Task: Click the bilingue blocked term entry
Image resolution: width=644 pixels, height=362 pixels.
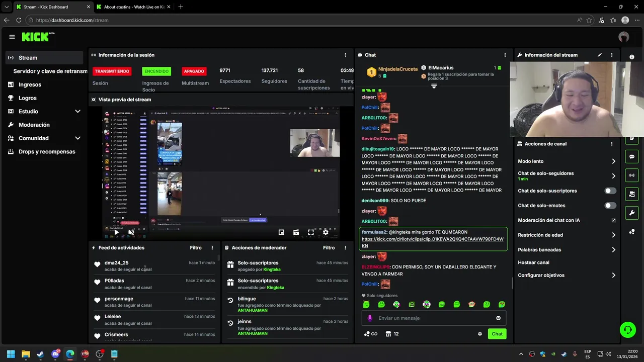Action: (x=287, y=304)
